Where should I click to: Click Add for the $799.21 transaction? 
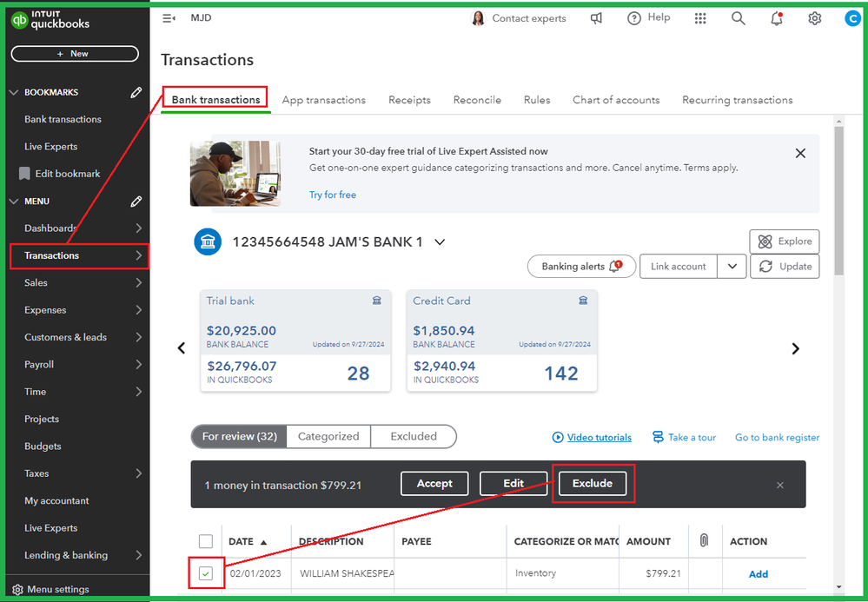click(x=759, y=574)
